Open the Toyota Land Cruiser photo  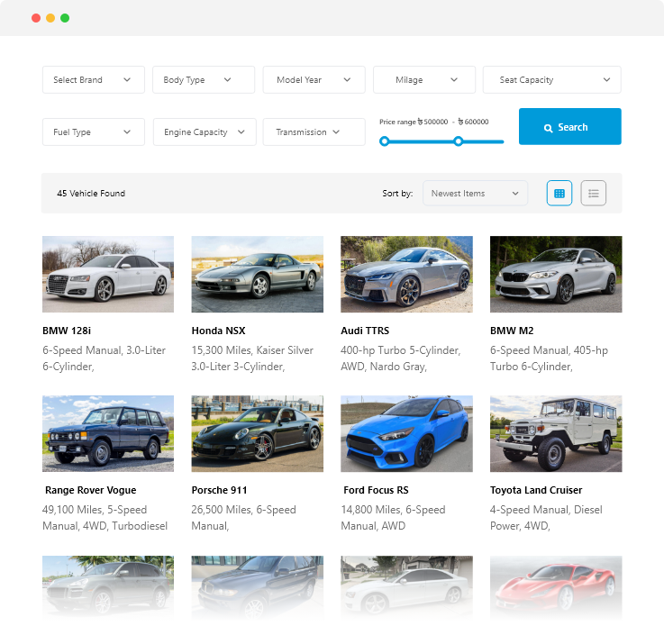point(556,433)
